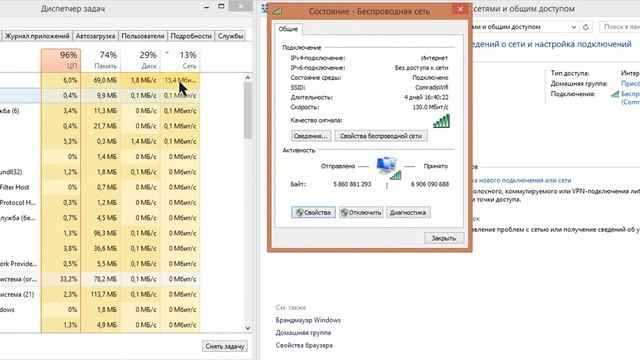Open the Службы tab
Screen dimensions: 640x360
(230, 36)
